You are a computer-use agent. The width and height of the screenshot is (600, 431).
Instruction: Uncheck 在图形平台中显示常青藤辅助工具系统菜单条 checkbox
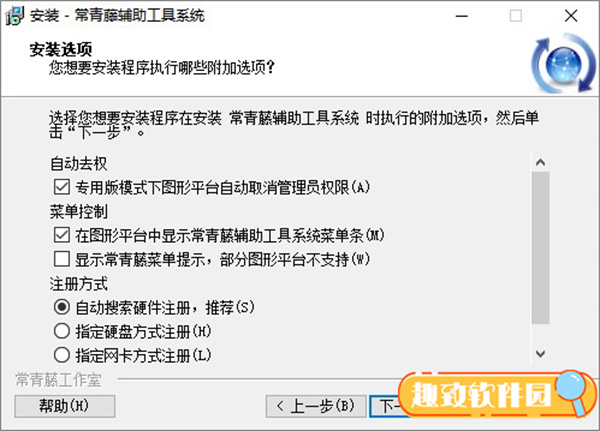point(62,235)
